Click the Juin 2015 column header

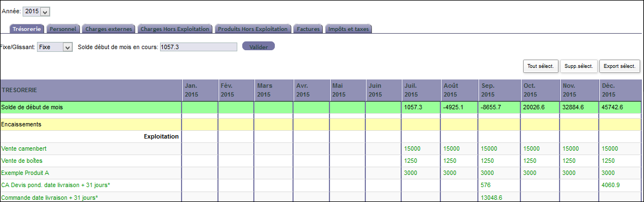tap(384, 90)
